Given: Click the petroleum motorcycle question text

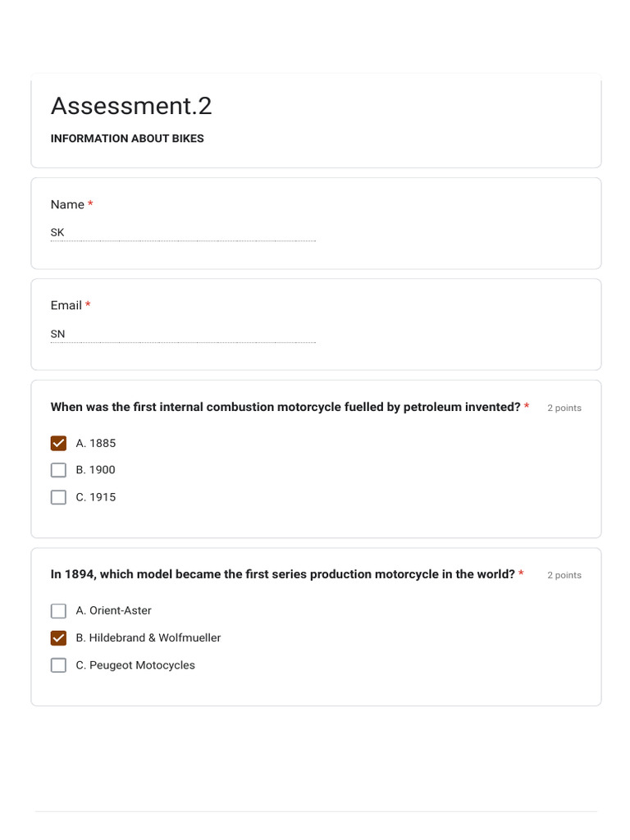Looking at the screenshot, I should coord(285,407).
